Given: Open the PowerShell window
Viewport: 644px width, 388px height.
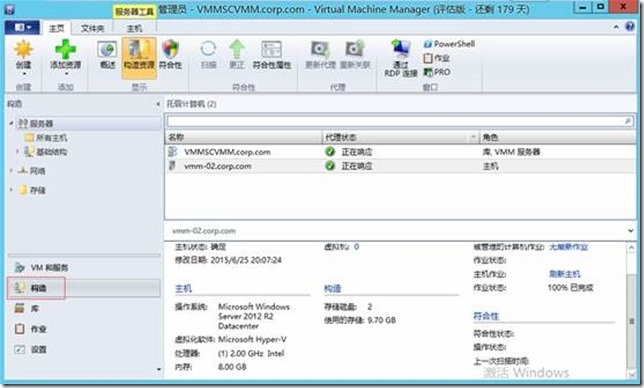Looking at the screenshot, I should [449, 44].
